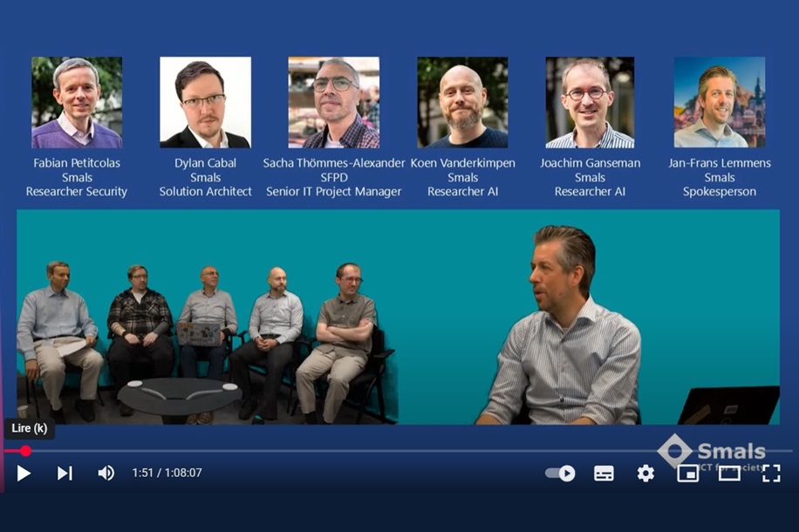Viewport: 799px width, 532px height.
Task: Click Dylan Cabal portrait photo
Action: (205, 102)
